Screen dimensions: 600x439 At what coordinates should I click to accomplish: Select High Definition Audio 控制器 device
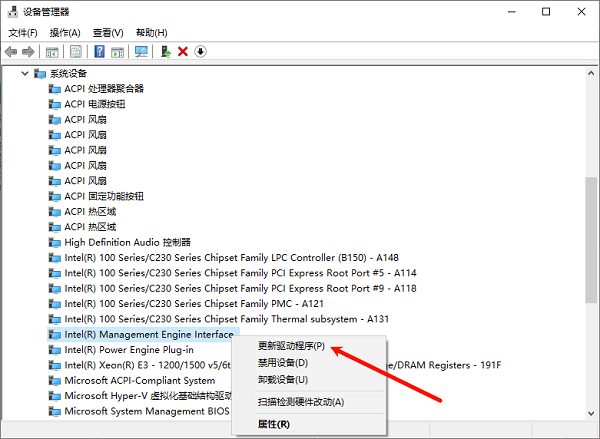[x=127, y=242]
